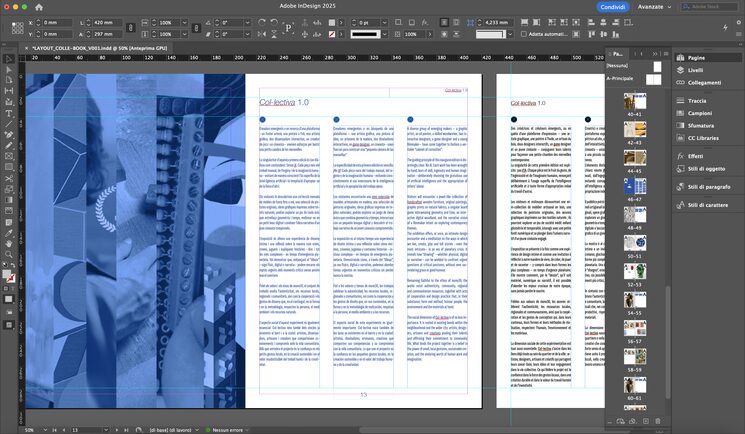Screen dimensions: 745x434
Task: Click the Condividi button
Action: (x=612, y=7)
